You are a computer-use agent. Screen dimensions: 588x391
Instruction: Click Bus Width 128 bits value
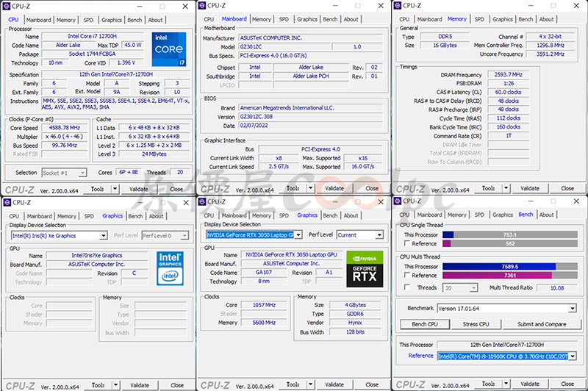(x=355, y=331)
